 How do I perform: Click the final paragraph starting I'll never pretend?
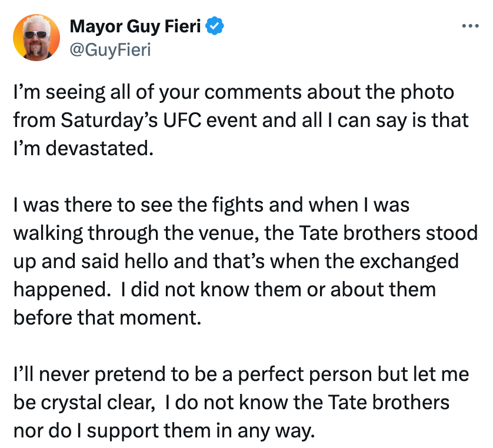235,403
